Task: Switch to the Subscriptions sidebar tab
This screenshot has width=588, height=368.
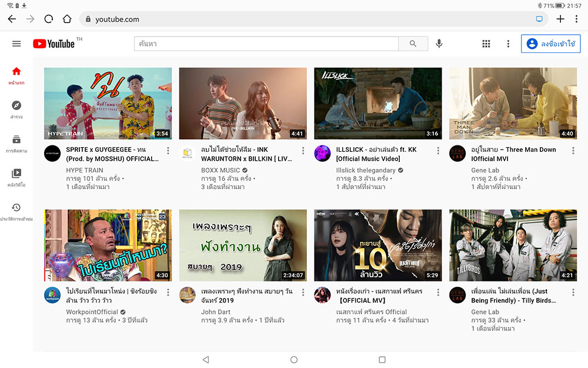Action: pos(16,143)
